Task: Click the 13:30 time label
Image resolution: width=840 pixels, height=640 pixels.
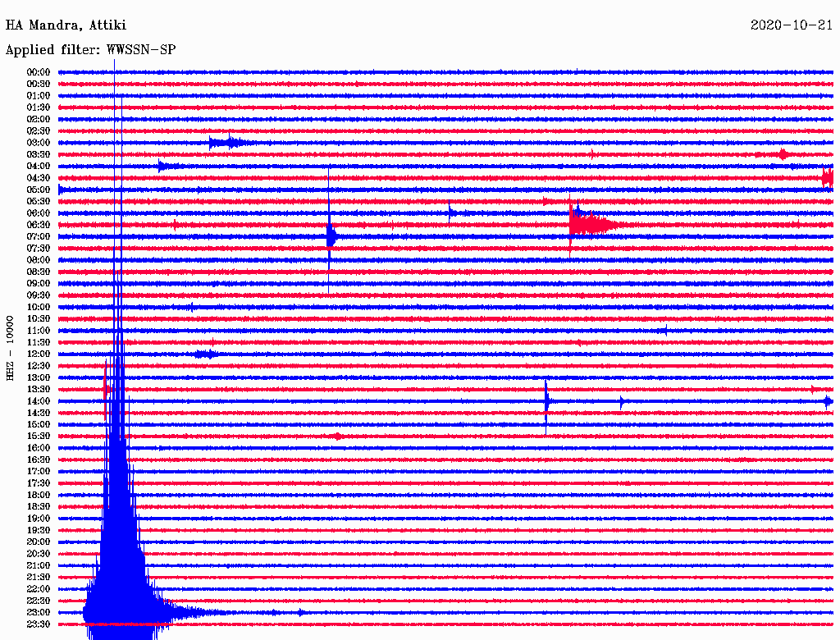Action: pyautogui.click(x=39, y=389)
